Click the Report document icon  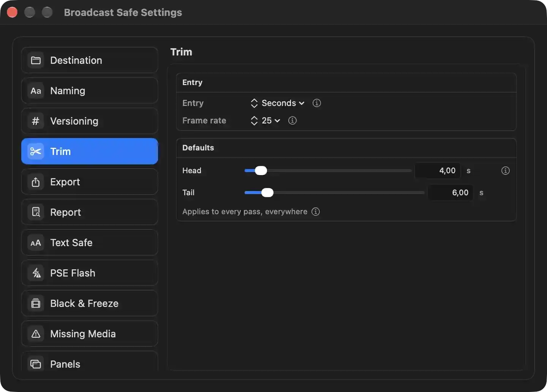coord(36,212)
